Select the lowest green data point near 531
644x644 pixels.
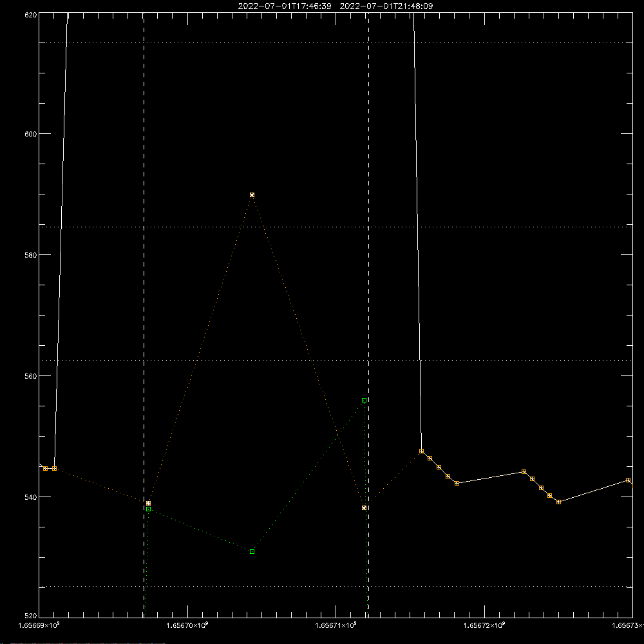(x=252, y=552)
